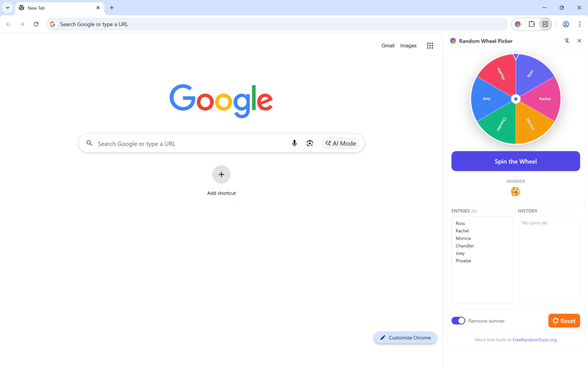
Task: Toggle the side panel button in the toolbar
Action: coord(545,24)
